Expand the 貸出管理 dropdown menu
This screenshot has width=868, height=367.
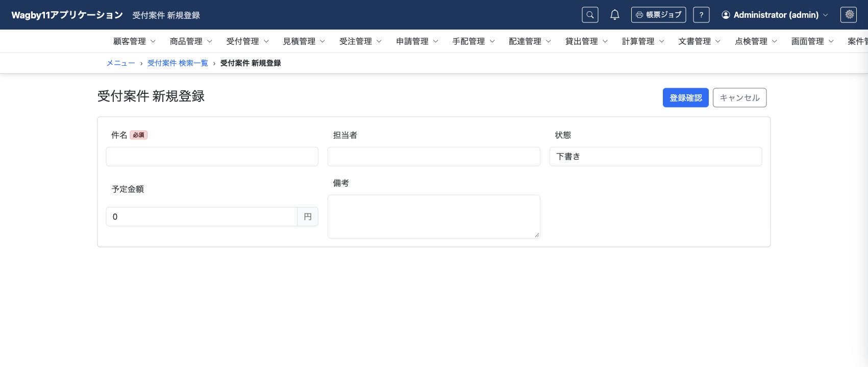click(x=587, y=41)
